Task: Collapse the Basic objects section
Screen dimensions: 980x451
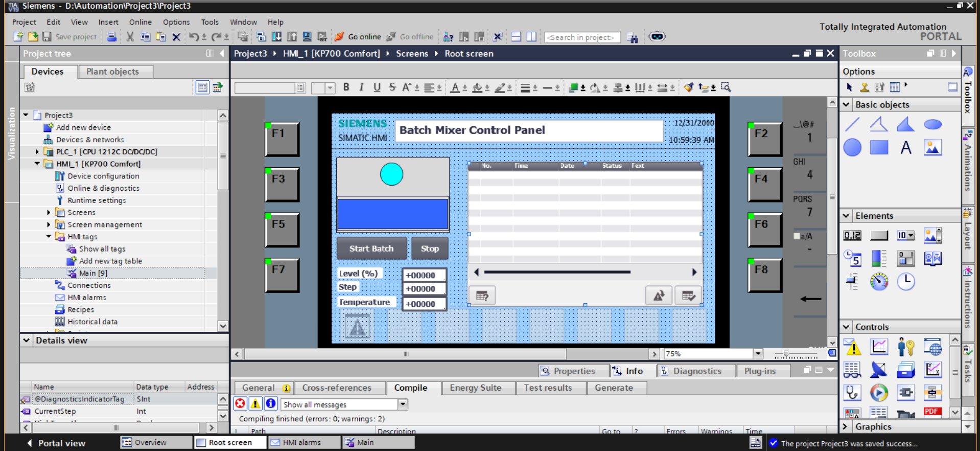Action: [x=847, y=104]
